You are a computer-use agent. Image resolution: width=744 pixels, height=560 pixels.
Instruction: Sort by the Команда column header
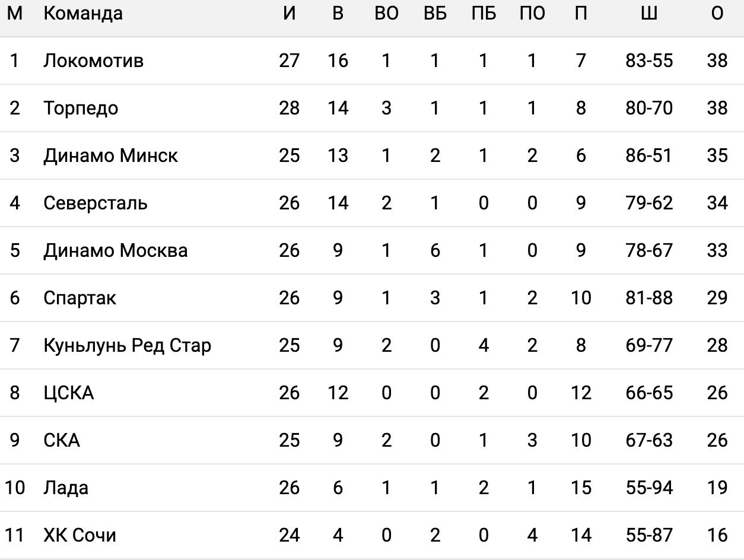[83, 13]
